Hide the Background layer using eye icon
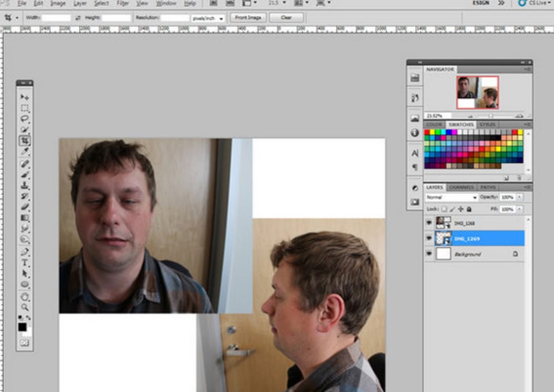 (x=430, y=254)
